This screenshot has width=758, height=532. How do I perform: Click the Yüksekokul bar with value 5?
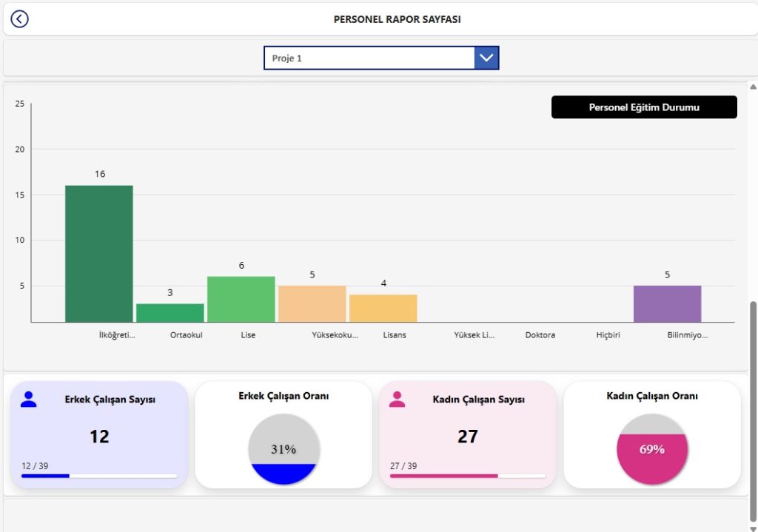[312, 303]
